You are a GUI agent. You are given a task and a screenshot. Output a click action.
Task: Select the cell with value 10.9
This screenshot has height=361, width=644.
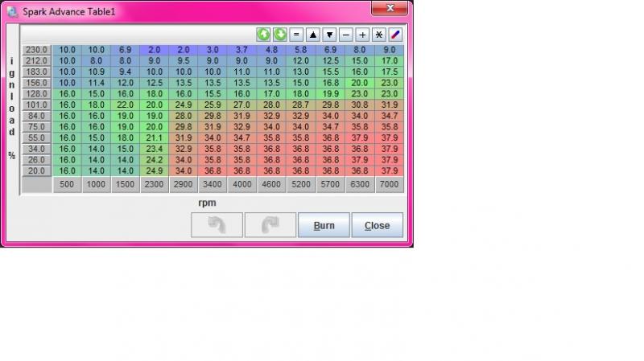pos(96,72)
